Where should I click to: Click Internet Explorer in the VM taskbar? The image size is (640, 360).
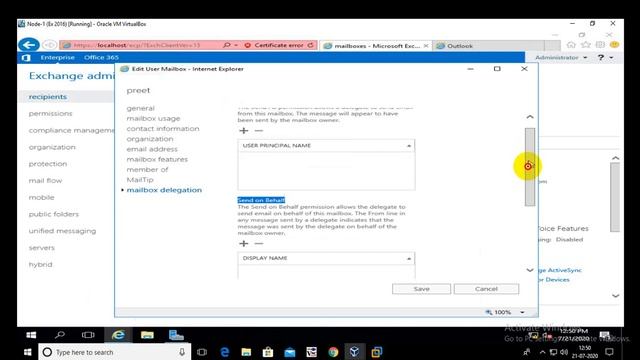click(x=118, y=335)
